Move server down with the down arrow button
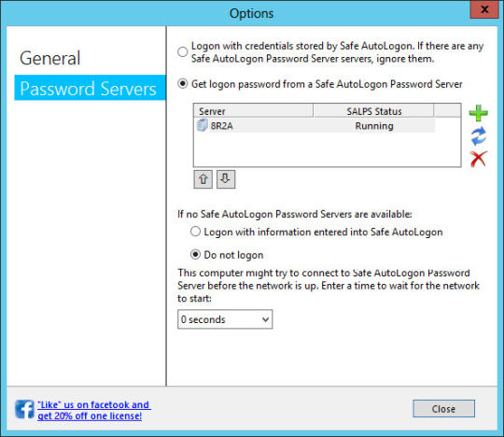Image resolution: width=504 pixels, height=437 pixels. point(226,179)
